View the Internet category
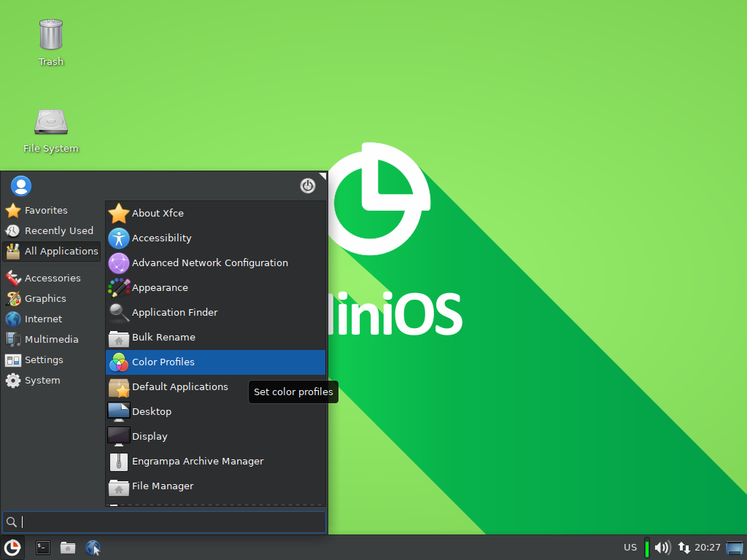The width and height of the screenshot is (747, 560). (52, 319)
